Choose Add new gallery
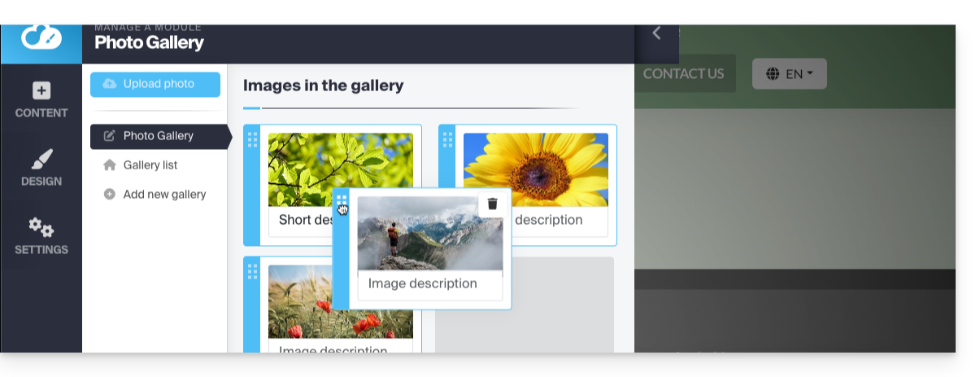980x377 pixels. point(164,195)
